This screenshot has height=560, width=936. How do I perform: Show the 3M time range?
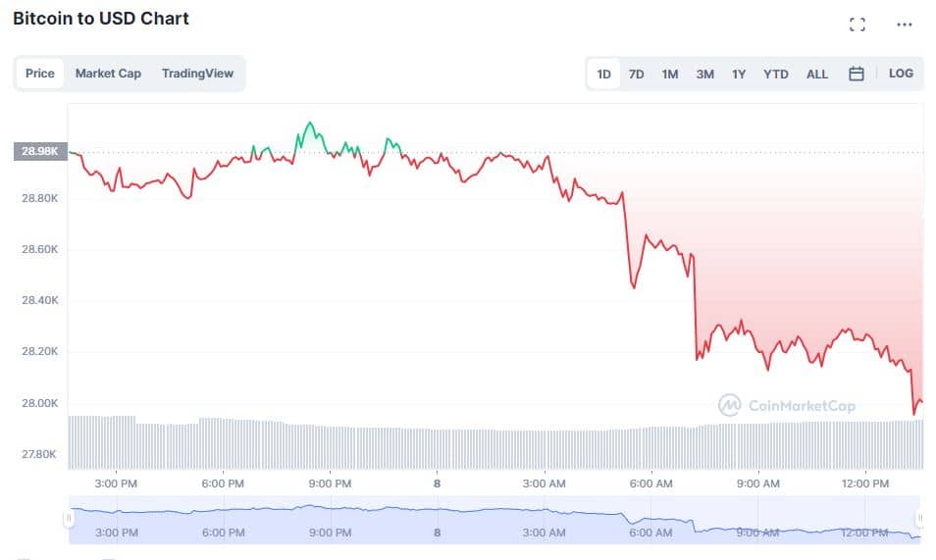(704, 74)
